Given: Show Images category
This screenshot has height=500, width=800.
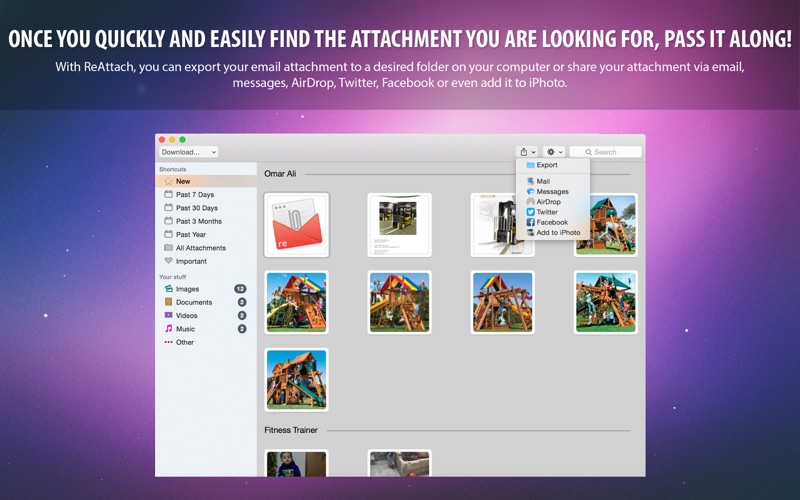Looking at the screenshot, I should [206, 289].
